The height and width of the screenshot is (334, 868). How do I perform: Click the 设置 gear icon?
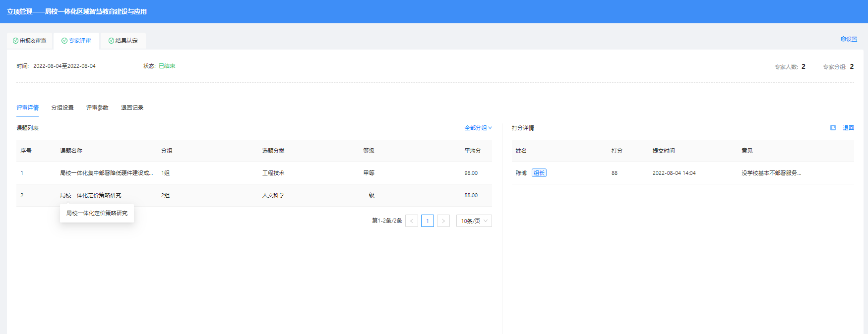(843, 39)
